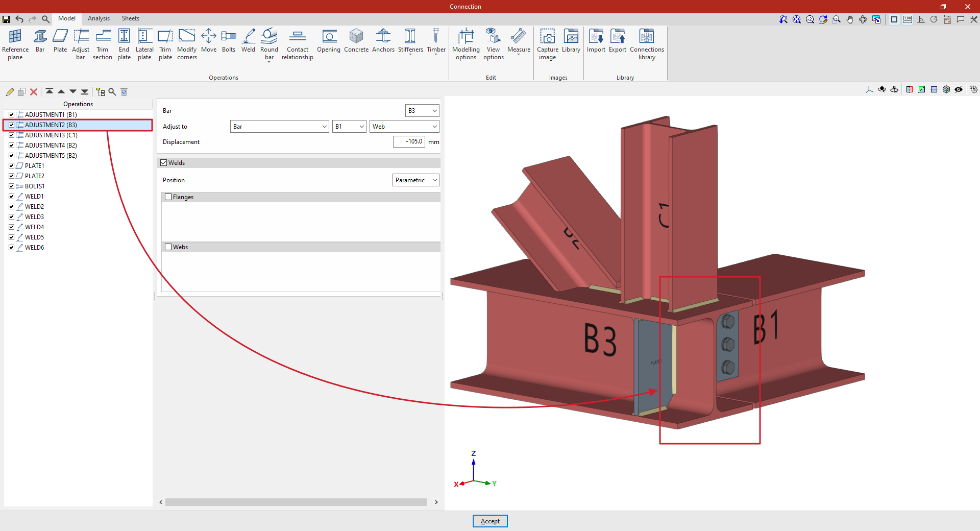Enable the Flanges checkbox
Viewport: 980px width, 531px height.
point(168,197)
